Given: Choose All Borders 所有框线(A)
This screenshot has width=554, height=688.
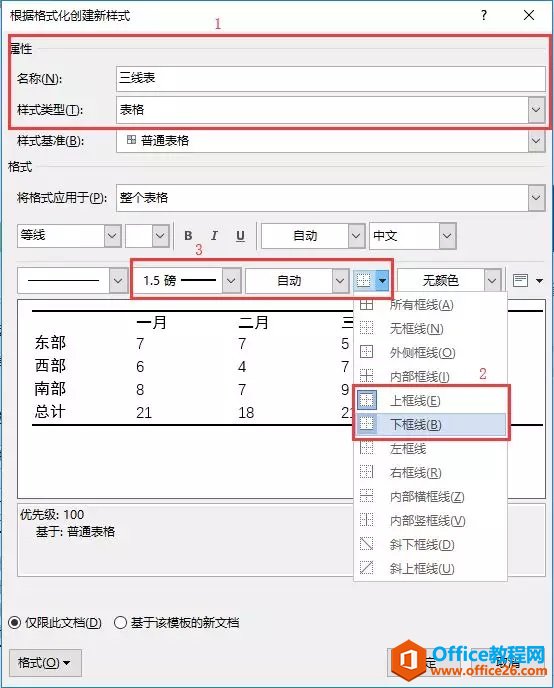Looking at the screenshot, I should [430, 305].
